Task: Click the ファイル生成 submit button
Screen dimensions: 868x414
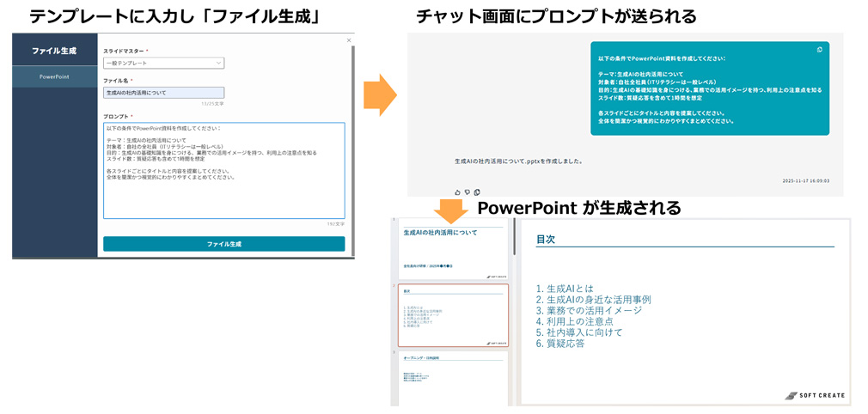Action: coord(224,244)
